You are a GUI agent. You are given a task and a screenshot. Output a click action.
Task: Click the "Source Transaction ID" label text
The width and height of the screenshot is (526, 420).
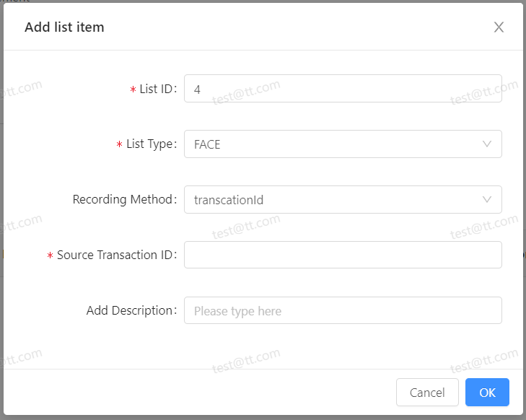click(x=115, y=255)
